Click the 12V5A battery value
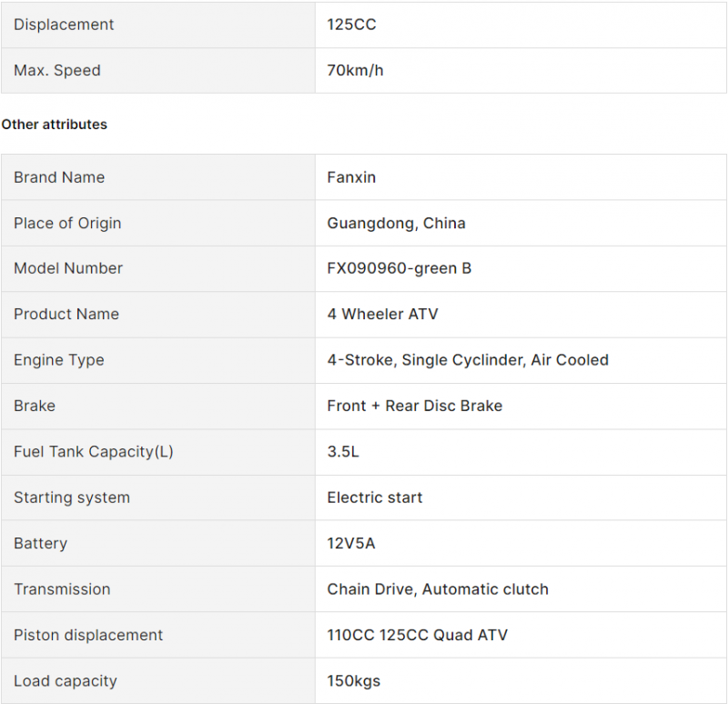The width and height of the screenshot is (728, 704). click(x=351, y=543)
